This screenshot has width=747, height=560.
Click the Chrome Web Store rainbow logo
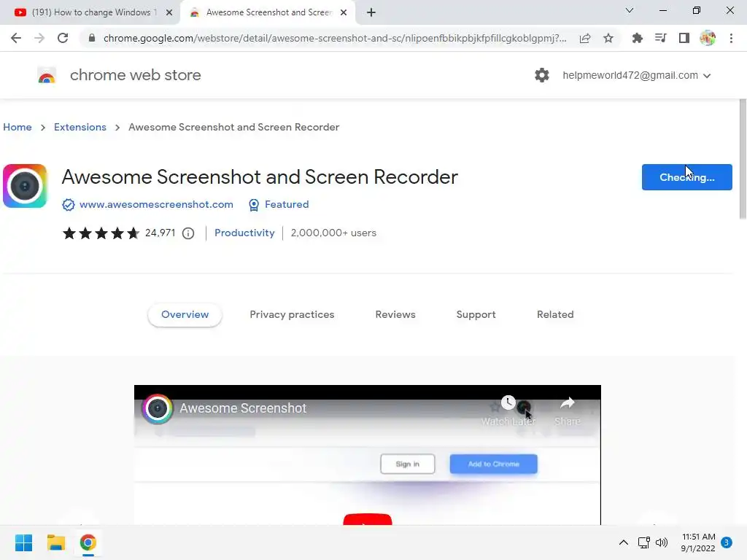47,75
